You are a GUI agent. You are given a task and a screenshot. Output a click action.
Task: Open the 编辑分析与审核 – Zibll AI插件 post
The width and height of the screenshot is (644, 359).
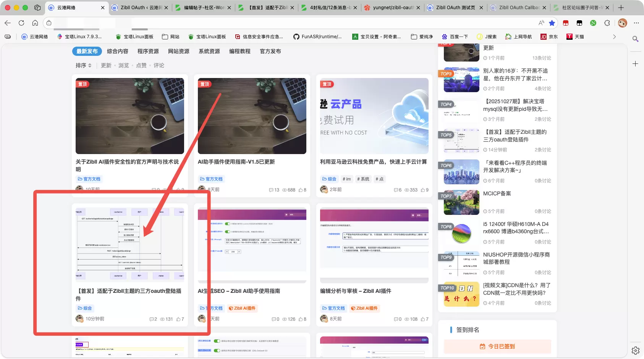click(x=356, y=291)
